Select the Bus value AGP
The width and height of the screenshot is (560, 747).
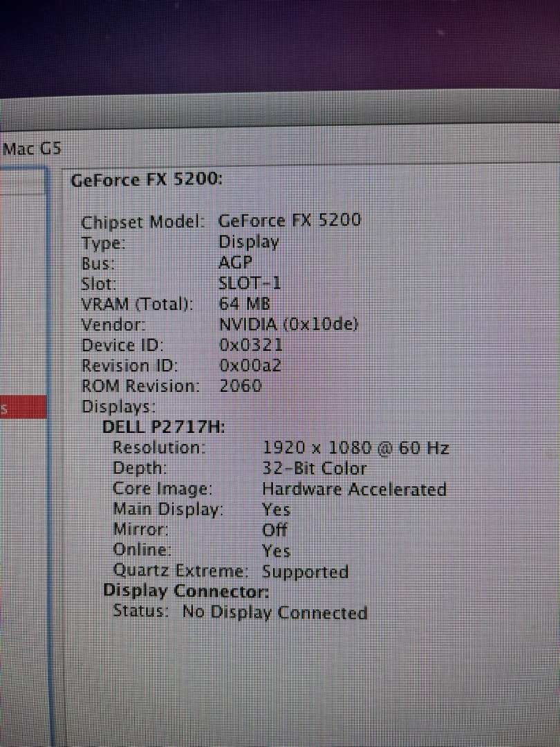pyautogui.click(x=235, y=263)
